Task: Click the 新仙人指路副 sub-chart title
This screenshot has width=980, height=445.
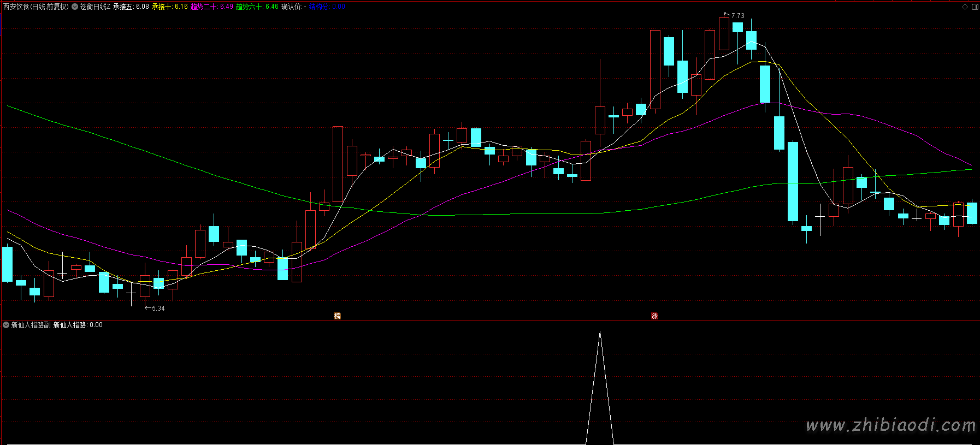Action: pos(31,325)
